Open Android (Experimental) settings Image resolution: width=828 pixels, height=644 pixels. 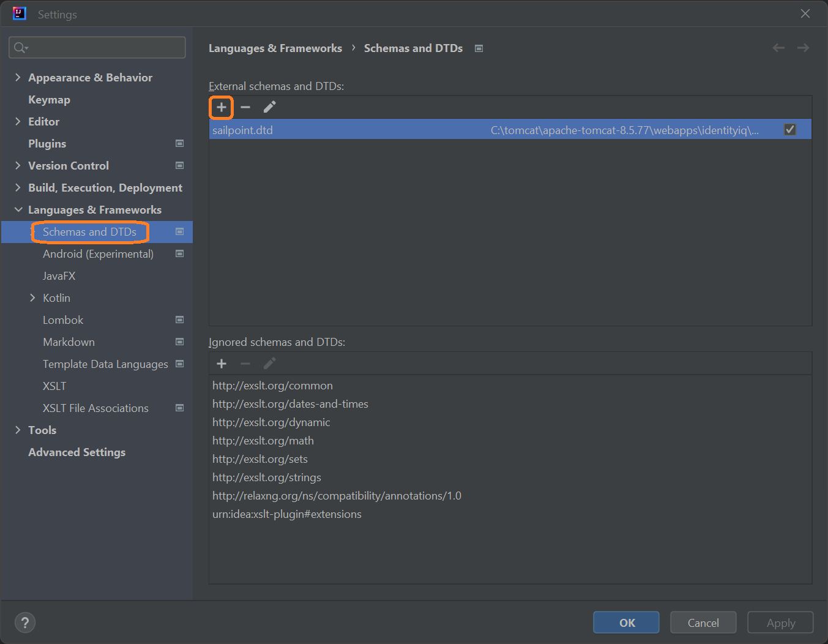(98, 254)
